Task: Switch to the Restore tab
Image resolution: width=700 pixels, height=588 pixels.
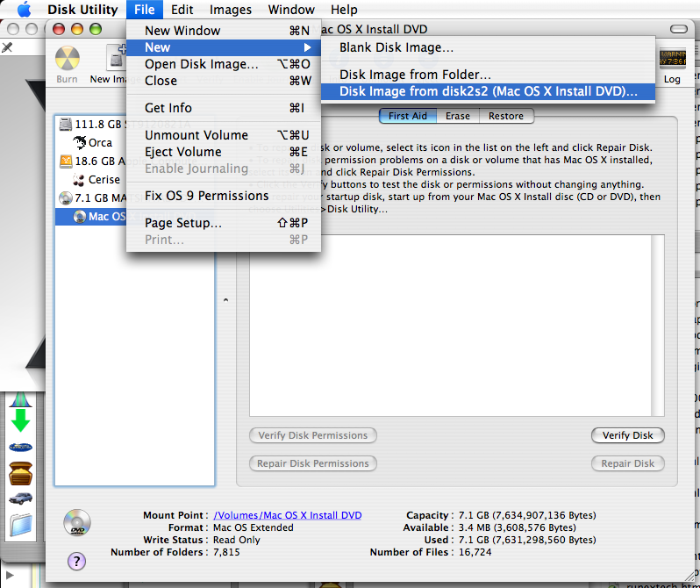Action: [x=506, y=116]
